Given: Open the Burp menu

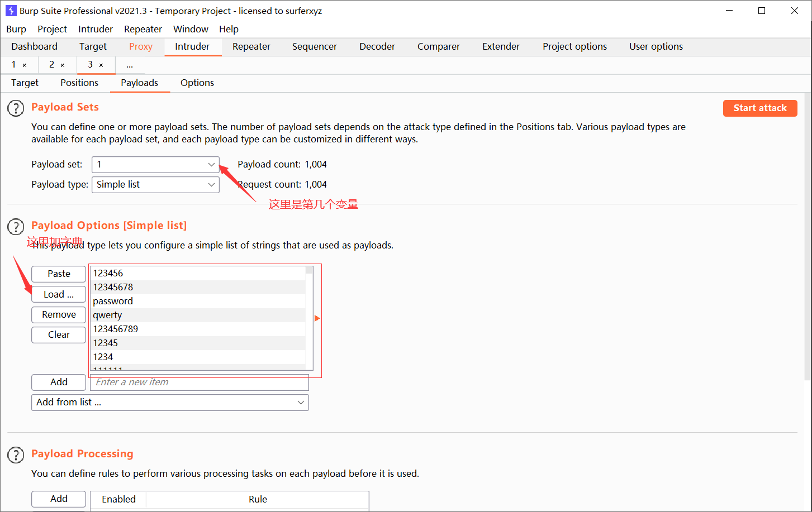Looking at the screenshot, I should (x=16, y=29).
